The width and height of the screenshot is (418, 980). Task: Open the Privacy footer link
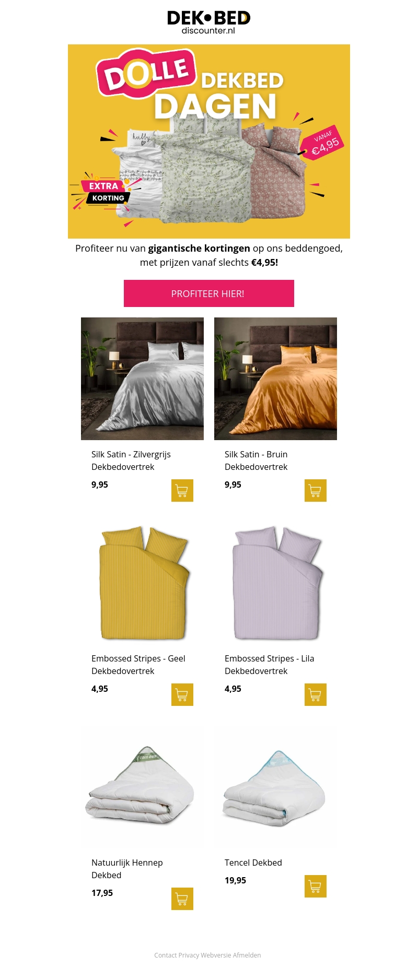coord(189,955)
